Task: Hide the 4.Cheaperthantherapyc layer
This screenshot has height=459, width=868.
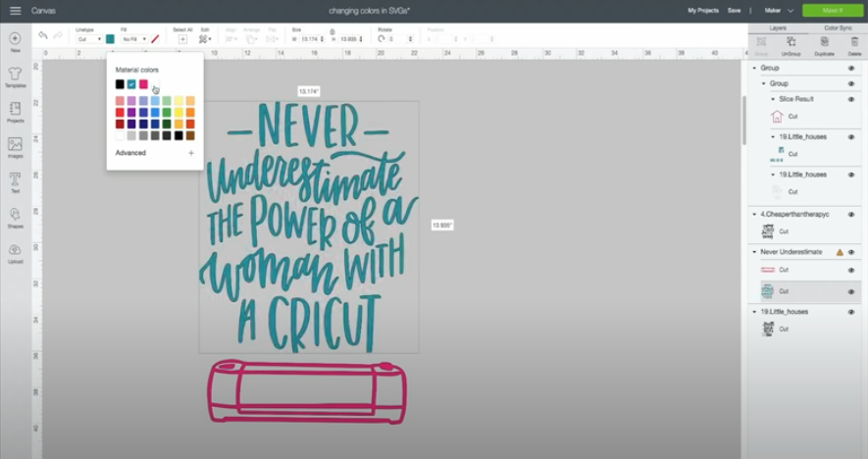Action: click(x=851, y=214)
